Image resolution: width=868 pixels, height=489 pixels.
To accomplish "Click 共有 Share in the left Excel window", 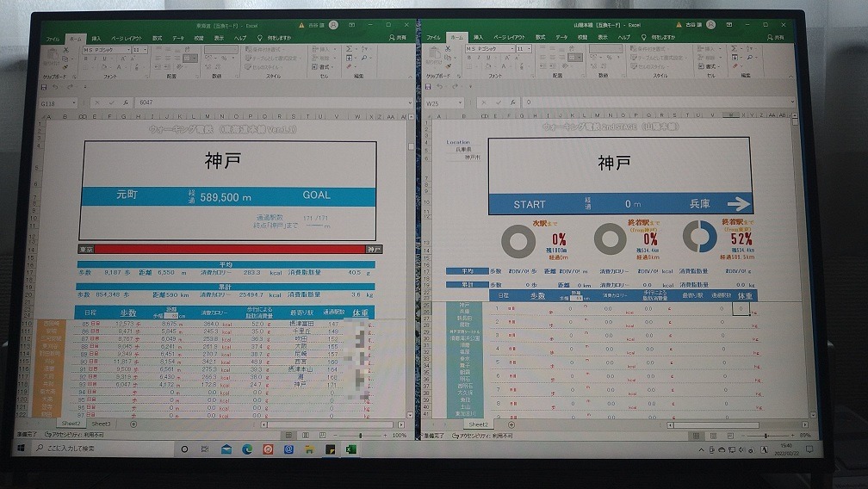I will coord(398,38).
